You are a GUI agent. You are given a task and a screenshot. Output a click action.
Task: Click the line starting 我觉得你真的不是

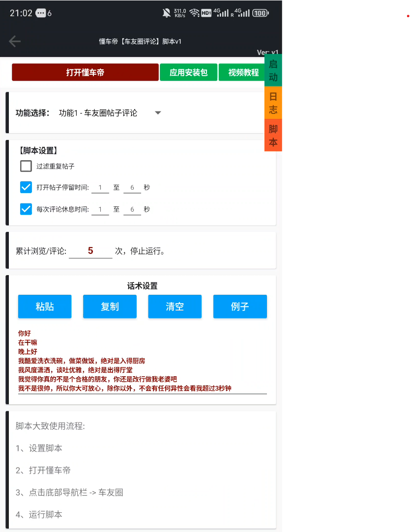(97, 379)
